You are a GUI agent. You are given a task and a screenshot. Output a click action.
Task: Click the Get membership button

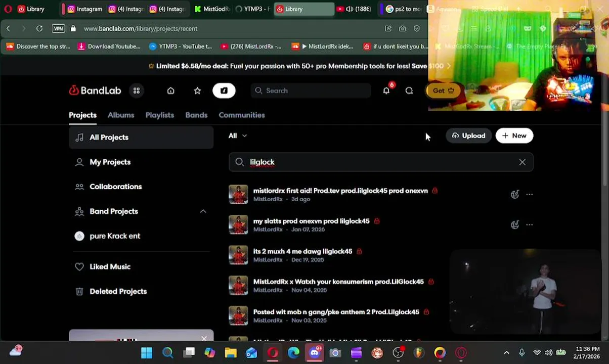pyautogui.click(x=444, y=90)
